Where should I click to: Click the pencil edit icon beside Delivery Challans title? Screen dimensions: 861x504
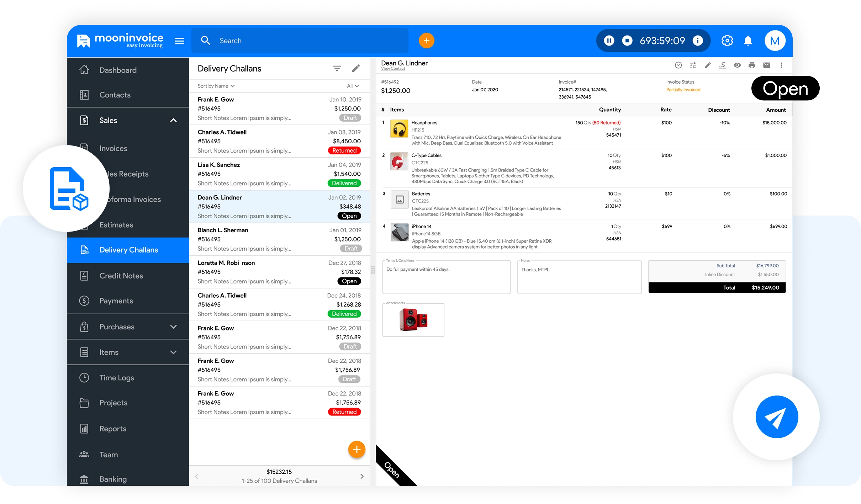(356, 68)
